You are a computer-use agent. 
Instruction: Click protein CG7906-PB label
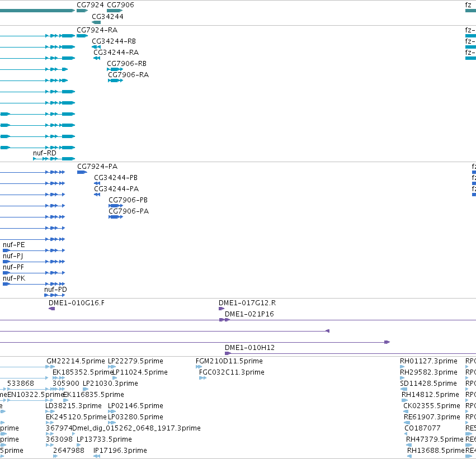click(128, 200)
